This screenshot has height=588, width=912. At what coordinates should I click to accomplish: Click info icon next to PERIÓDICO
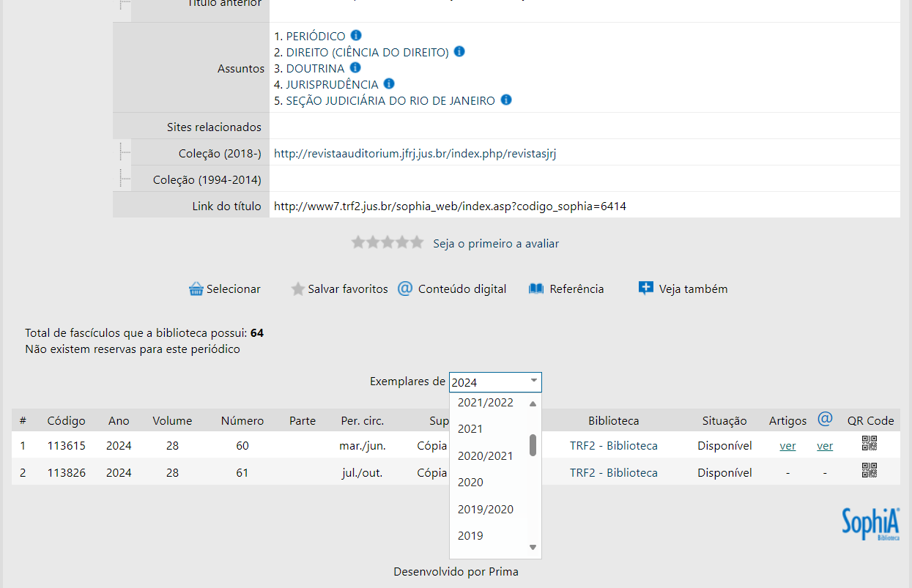pyautogui.click(x=356, y=36)
